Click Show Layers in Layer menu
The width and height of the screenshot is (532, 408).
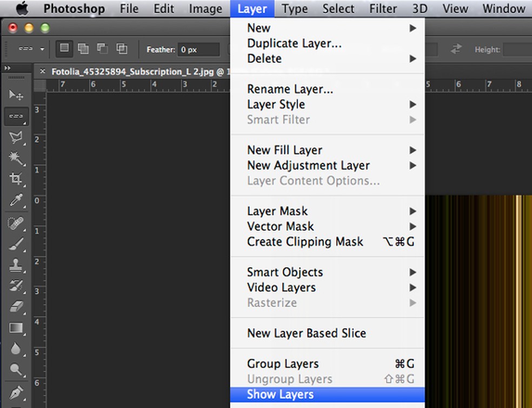click(x=280, y=394)
